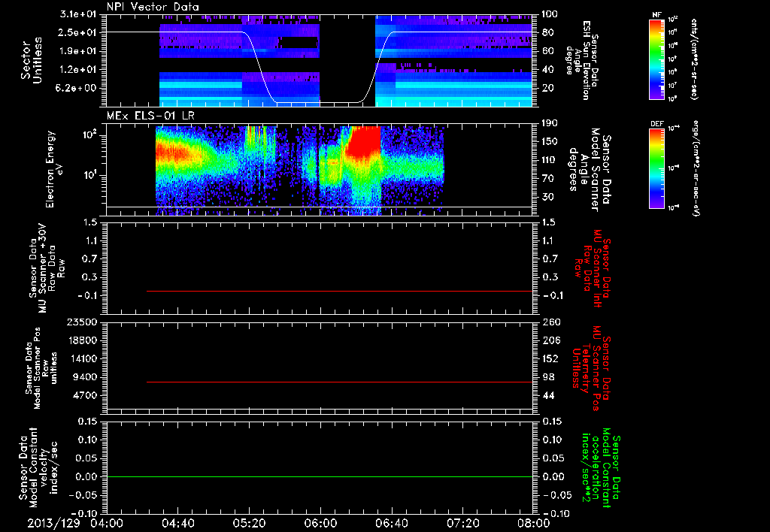The width and height of the screenshot is (770, 532).
Task: Click the "4700" scanner position tick label
Action: [86, 395]
